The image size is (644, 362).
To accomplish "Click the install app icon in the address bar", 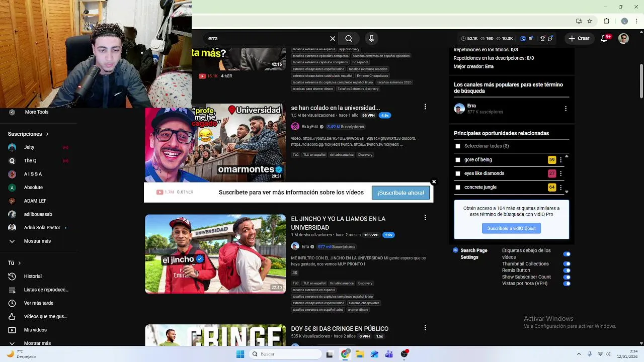I will pyautogui.click(x=579, y=21).
